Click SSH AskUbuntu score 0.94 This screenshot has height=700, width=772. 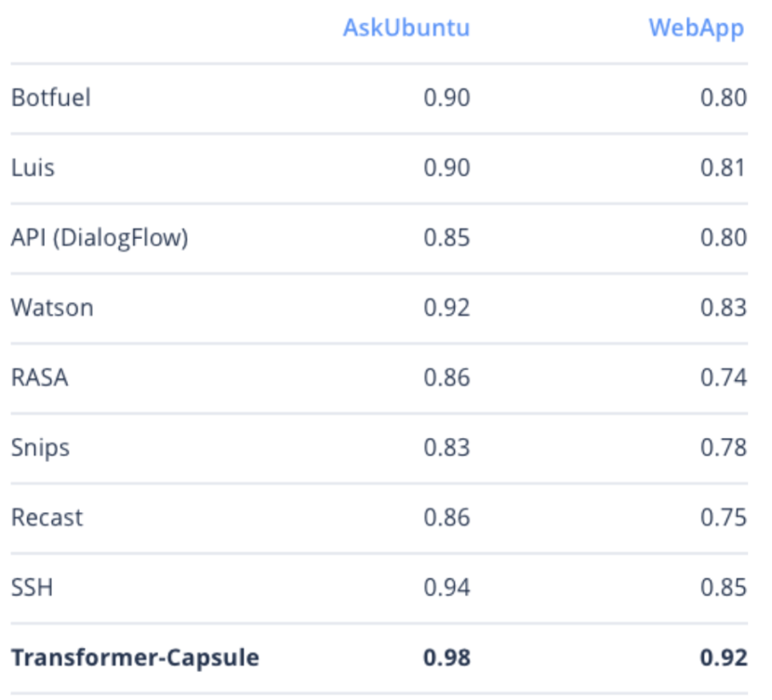pyautogui.click(x=446, y=588)
